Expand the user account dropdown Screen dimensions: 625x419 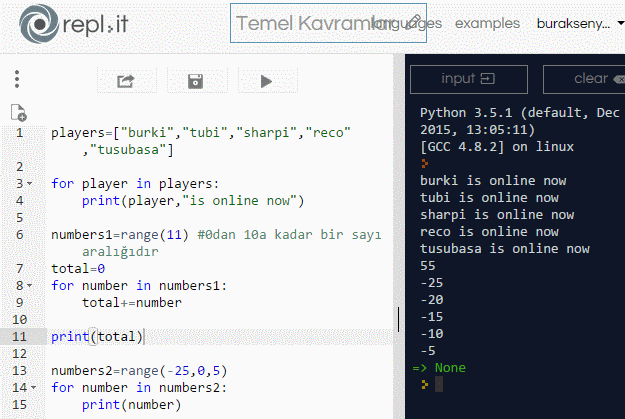(x=573, y=23)
